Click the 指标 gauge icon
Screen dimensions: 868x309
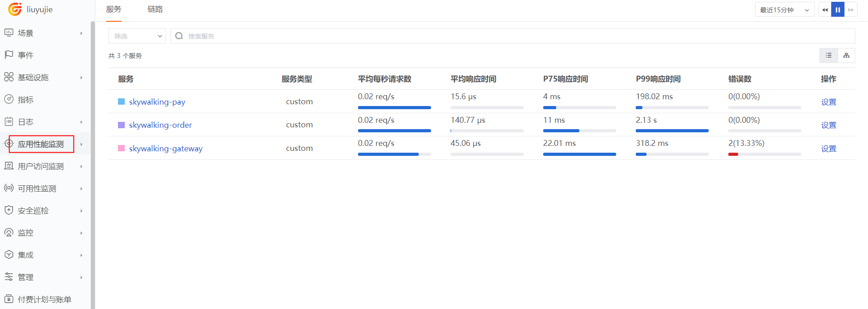[9, 99]
